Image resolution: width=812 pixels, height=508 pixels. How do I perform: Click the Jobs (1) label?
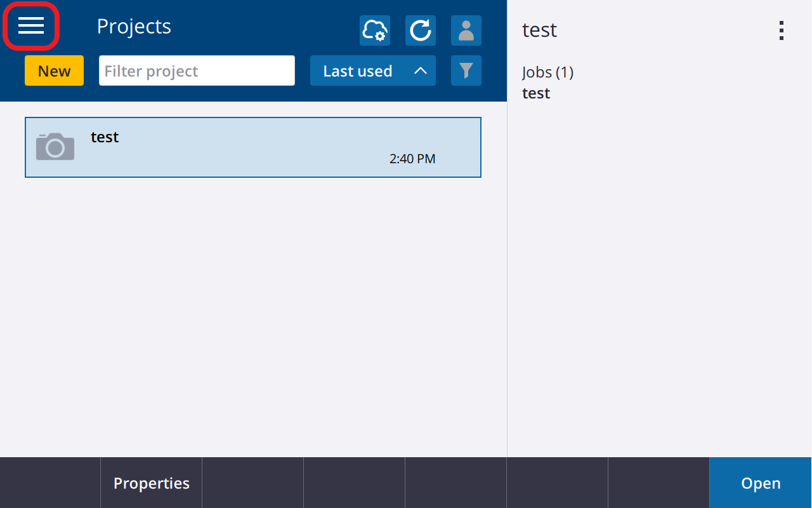click(547, 72)
